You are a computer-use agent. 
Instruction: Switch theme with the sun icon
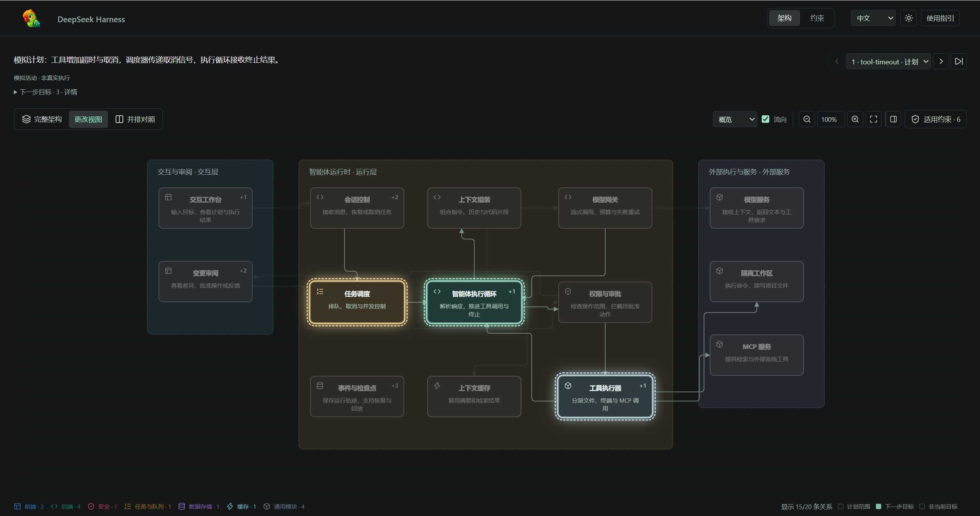pos(908,18)
